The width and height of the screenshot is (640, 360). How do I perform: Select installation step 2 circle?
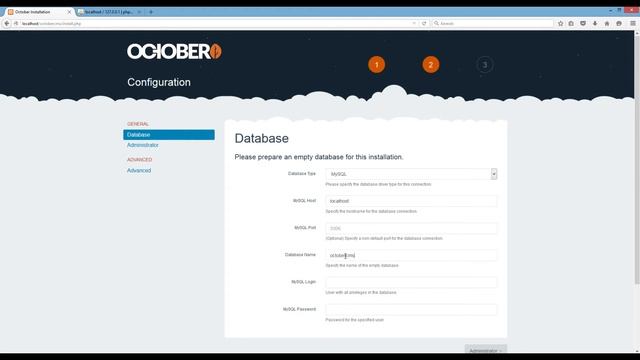431,64
